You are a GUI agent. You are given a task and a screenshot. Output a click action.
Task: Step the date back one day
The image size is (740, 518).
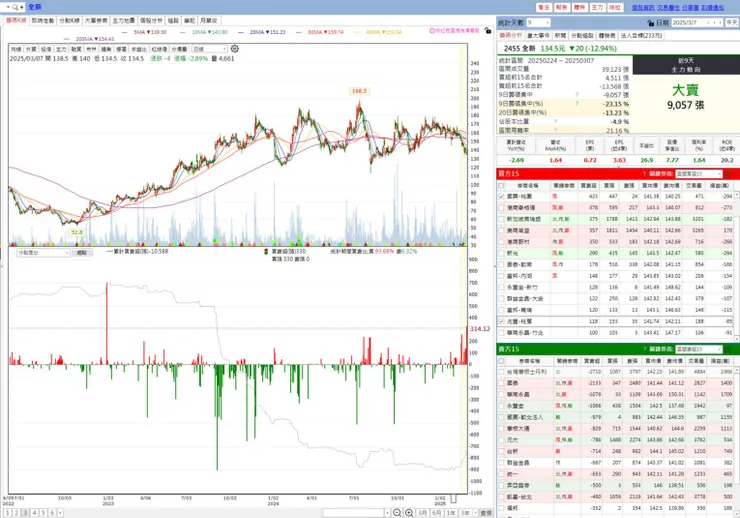pos(715,23)
